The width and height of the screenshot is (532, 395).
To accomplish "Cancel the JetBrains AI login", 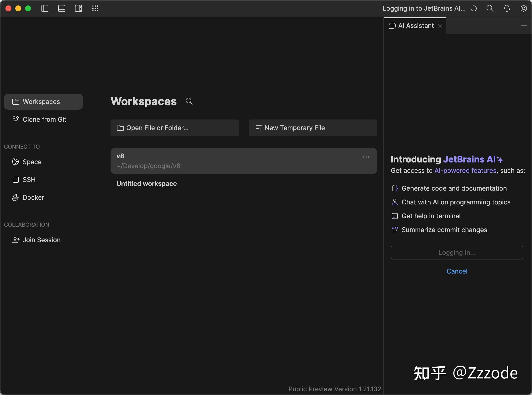I will click(x=456, y=271).
